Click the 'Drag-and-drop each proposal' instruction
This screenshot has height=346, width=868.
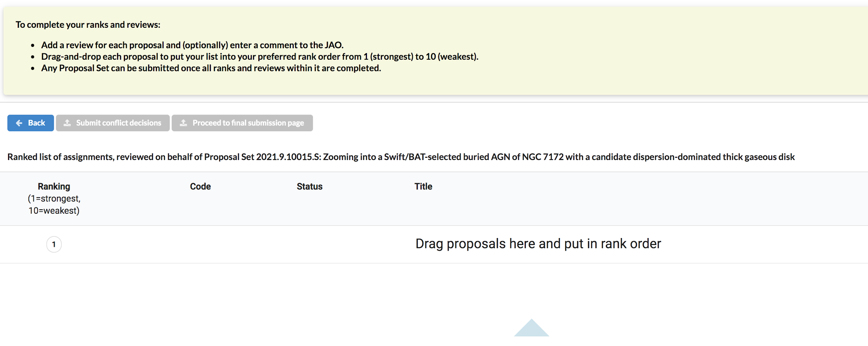260,57
